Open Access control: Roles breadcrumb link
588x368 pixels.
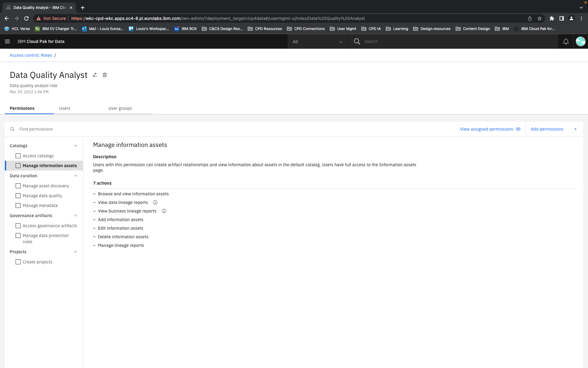tap(31, 55)
